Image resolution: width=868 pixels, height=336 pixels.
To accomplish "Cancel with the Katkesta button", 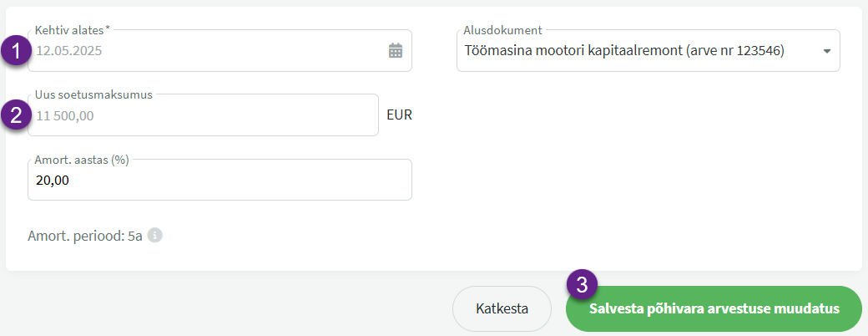I will point(502,308).
